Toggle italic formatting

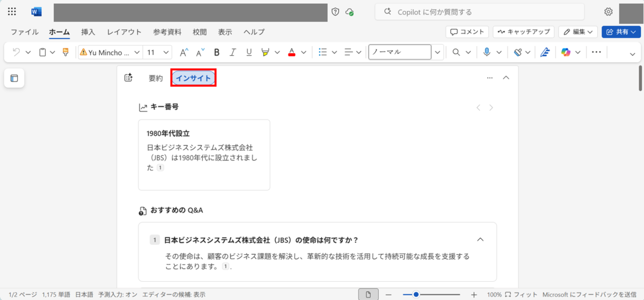233,52
